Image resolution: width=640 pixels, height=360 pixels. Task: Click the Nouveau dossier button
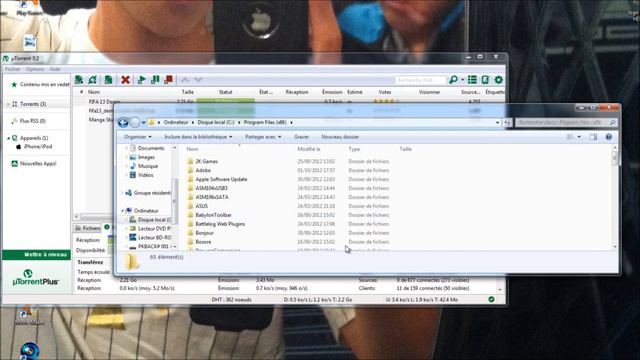point(340,137)
